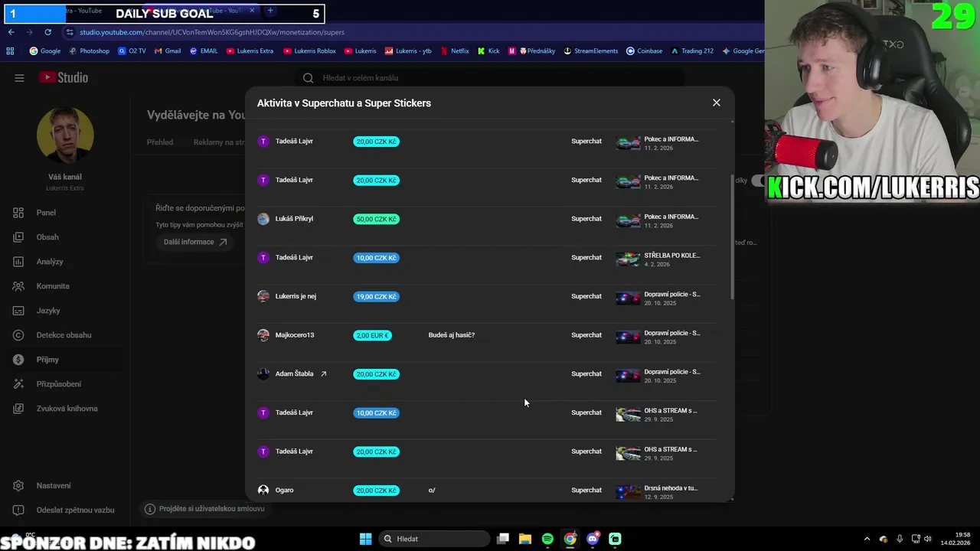Open Jazyky sidebar section
The width and height of the screenshot is (980, 551).
point(48,311)
